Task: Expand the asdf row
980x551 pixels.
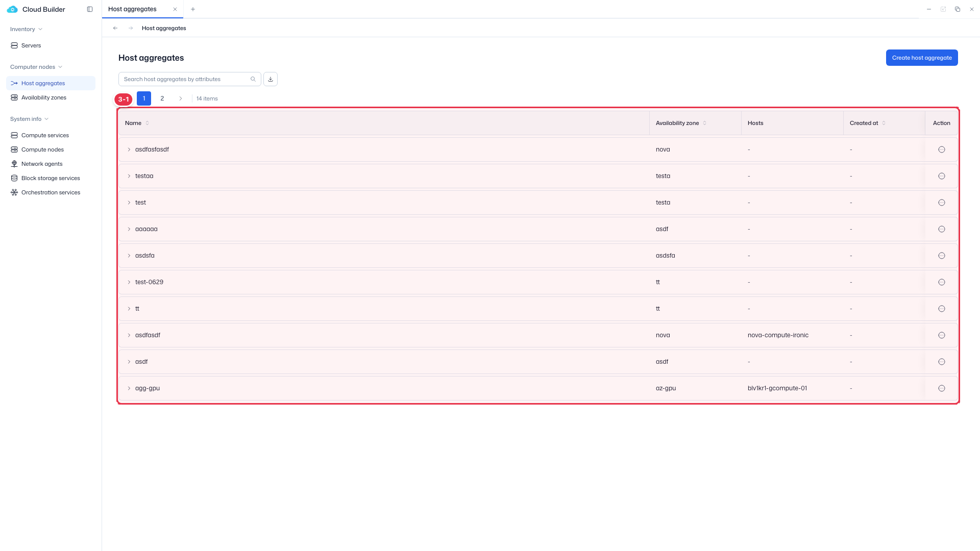Action: pyautogui.click(x=129, y=362)
